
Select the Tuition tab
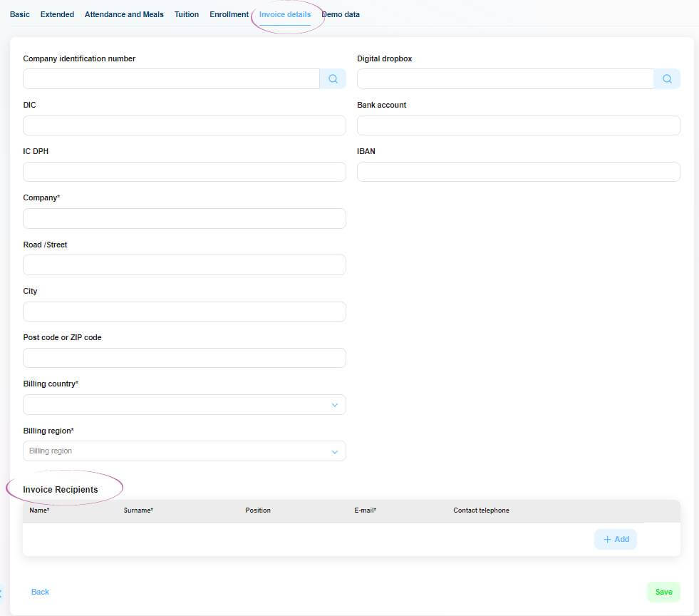187,14
